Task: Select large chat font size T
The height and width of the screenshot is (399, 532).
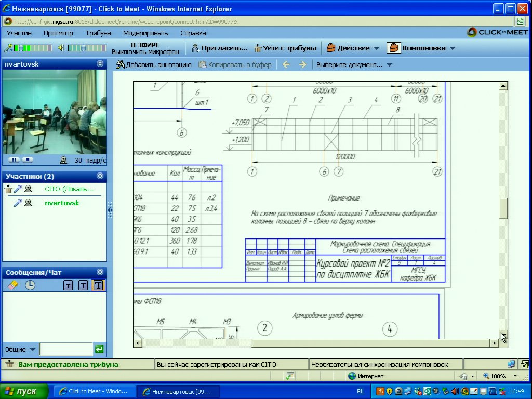Action: [98, 285]
